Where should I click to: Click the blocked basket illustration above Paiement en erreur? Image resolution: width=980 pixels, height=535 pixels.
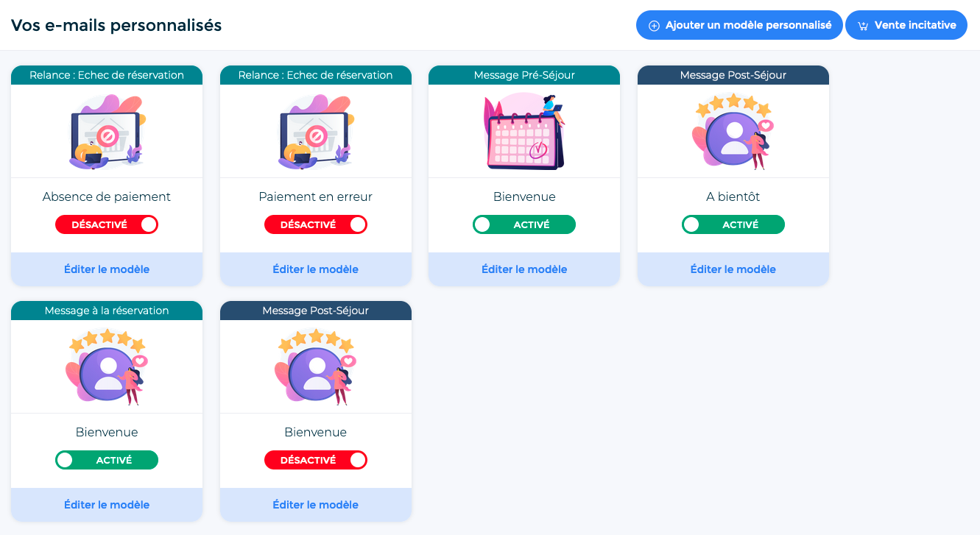click(316, 132)
